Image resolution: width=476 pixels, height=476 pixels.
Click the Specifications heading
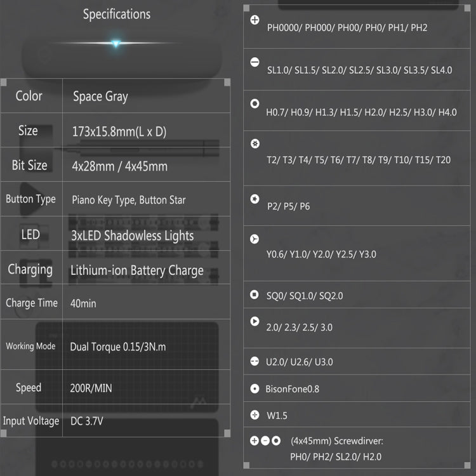click(x=117, y=14)
